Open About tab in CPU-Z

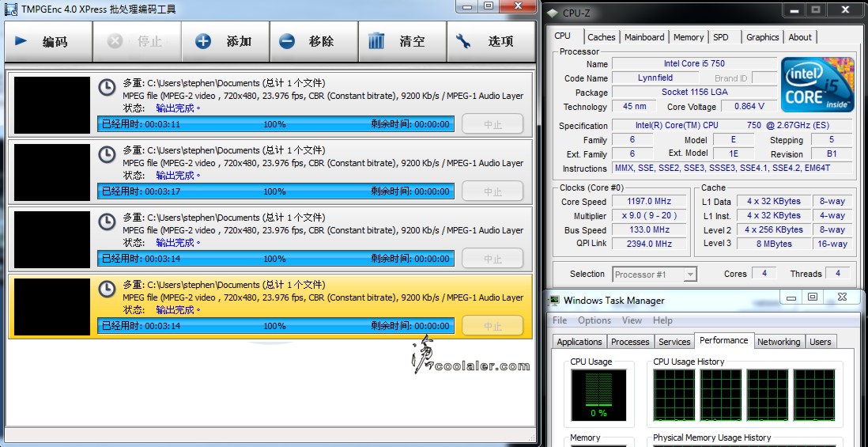pos(800,37)
